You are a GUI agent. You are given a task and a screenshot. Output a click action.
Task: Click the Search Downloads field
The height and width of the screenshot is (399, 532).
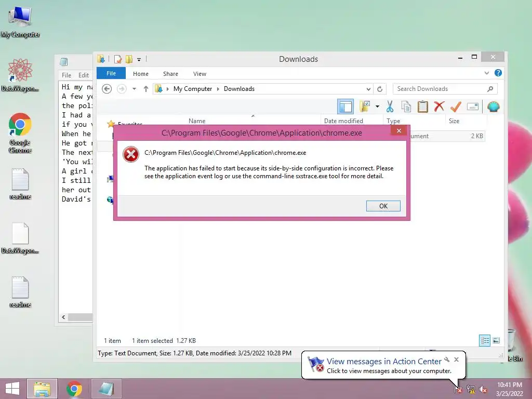click(445, 89)
